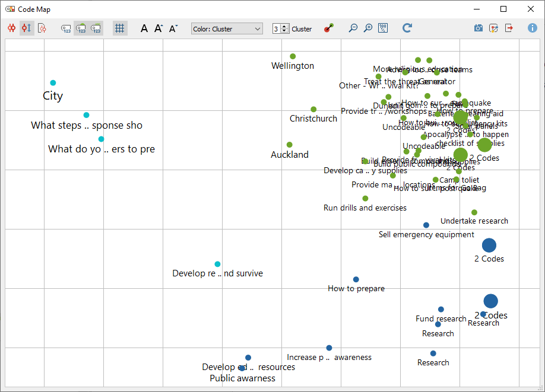Select the Auckland code label
This screenshot has height=392, width=545.
tap(290, 155)
